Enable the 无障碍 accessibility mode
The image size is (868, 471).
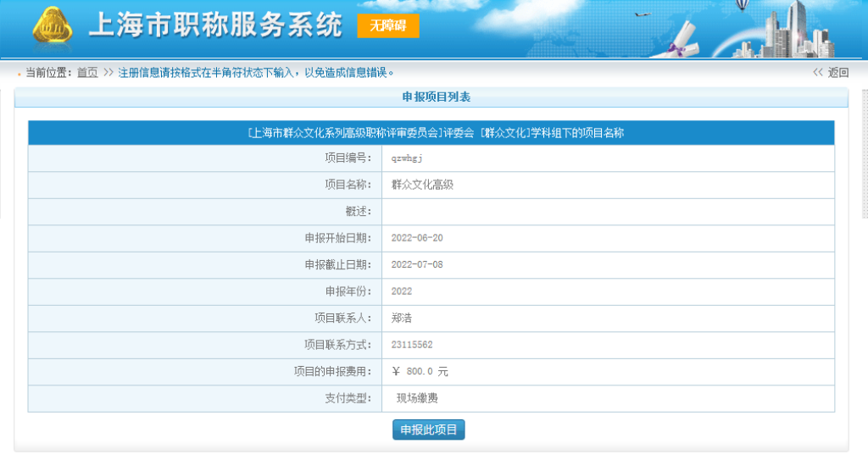pos(388,26)
